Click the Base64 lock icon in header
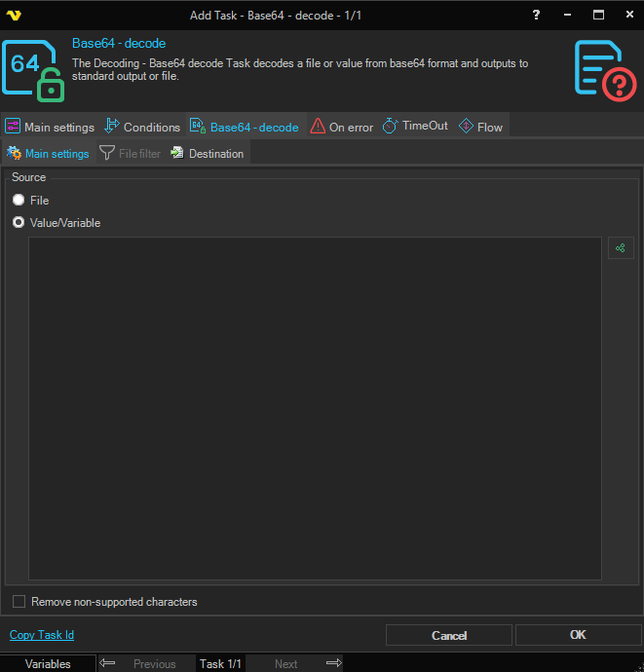The width and height of the screenshot is (644, 672). [x=34, y=70]
